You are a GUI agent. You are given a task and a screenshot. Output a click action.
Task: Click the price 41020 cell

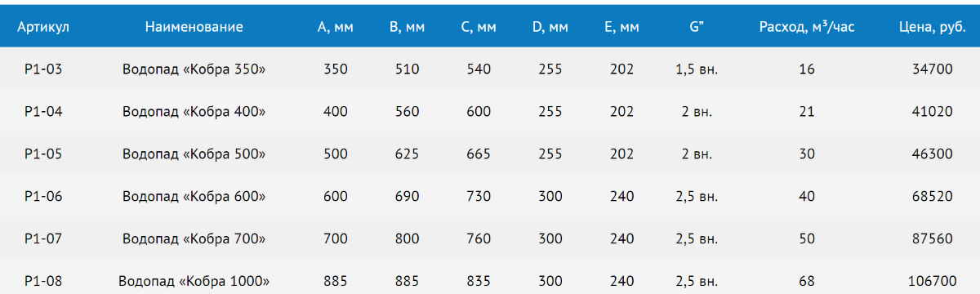point(932,112)
